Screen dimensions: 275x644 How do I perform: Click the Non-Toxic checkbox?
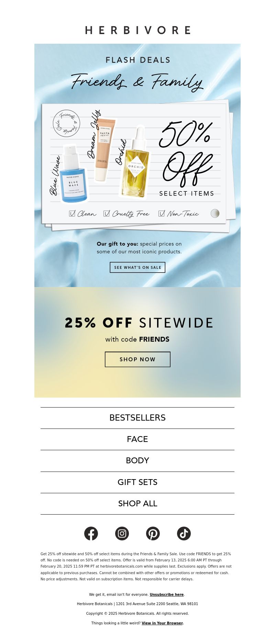[x=161, y=213]
